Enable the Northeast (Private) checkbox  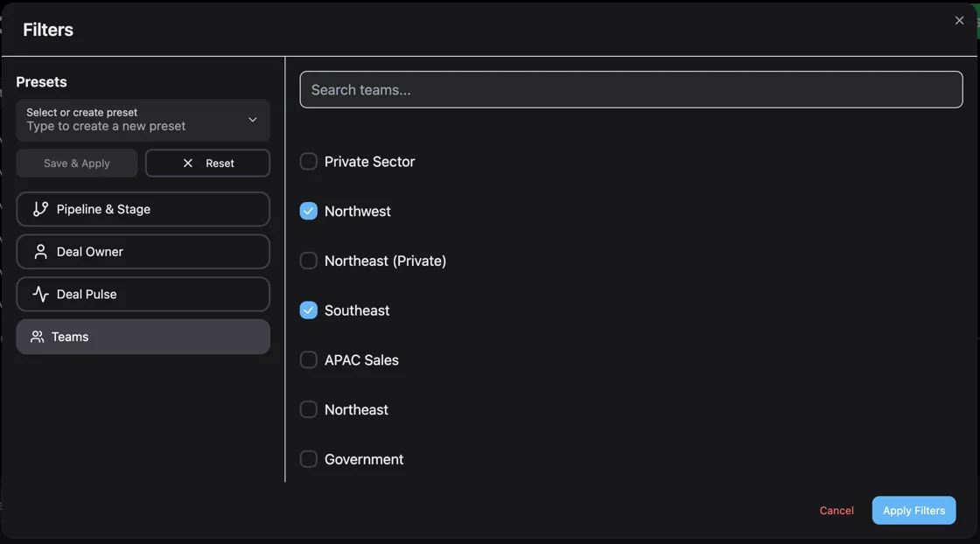tap(308, 260)
